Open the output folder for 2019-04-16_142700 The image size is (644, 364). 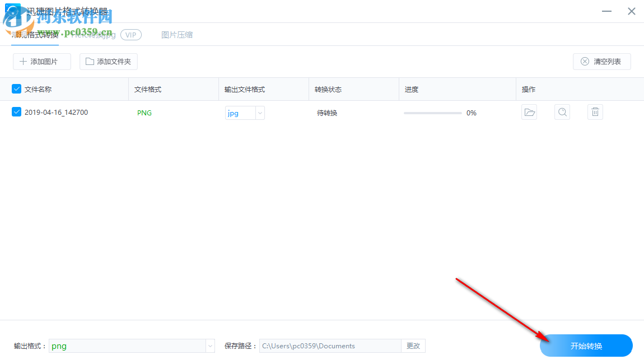(x=529, y=112)
